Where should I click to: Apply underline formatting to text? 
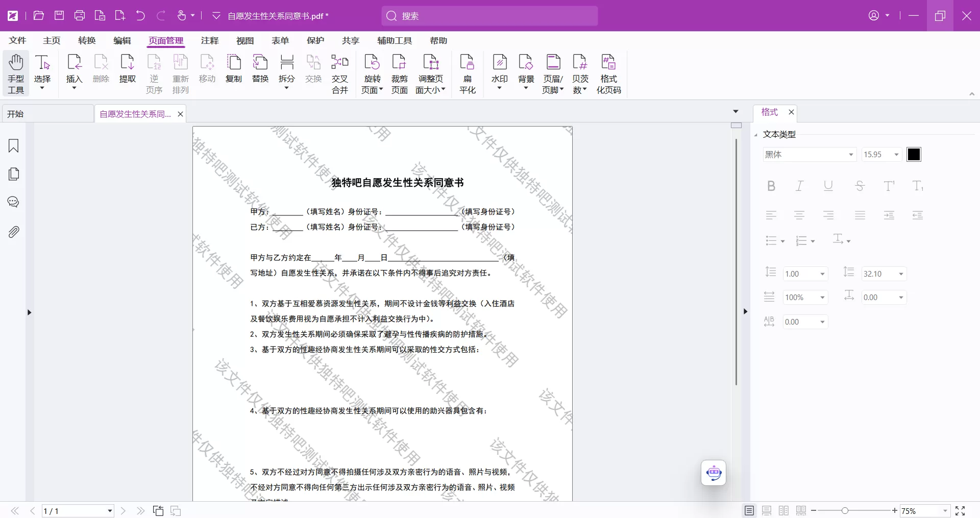coord(828,186)
